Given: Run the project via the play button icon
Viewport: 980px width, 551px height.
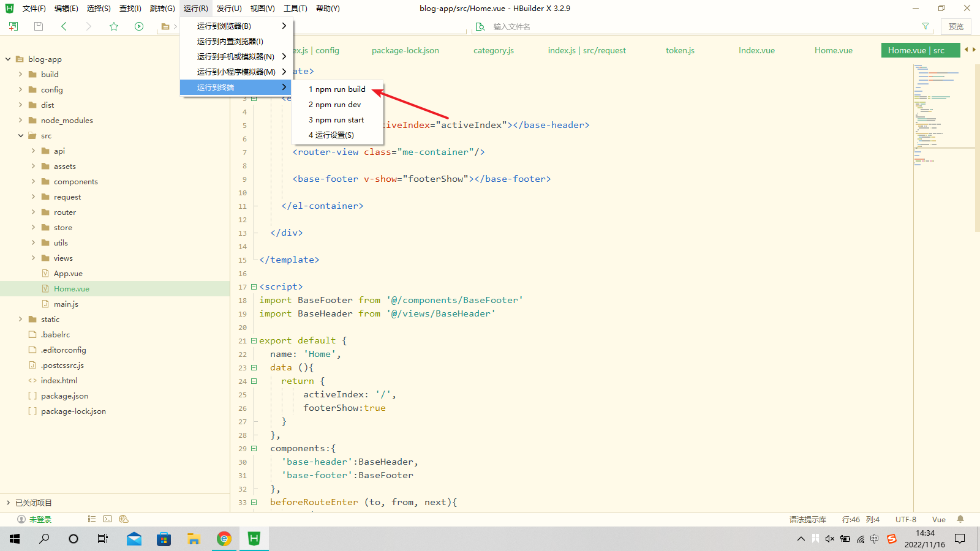Looking at the screenshot, I should (139, 26).
